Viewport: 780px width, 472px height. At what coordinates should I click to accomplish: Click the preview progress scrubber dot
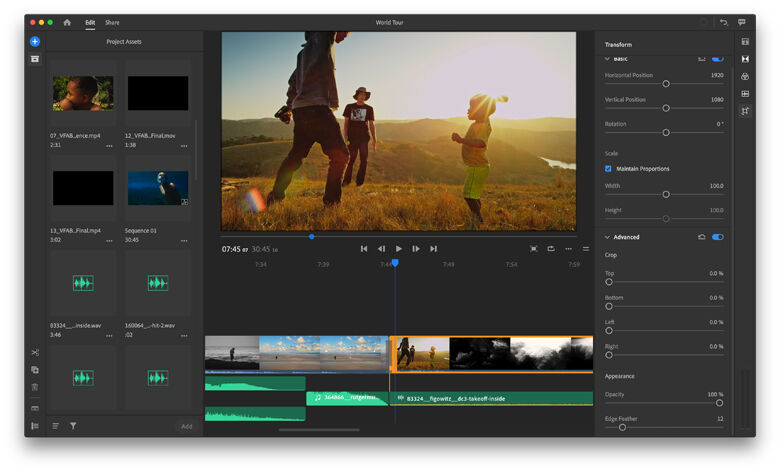[311, 237]
